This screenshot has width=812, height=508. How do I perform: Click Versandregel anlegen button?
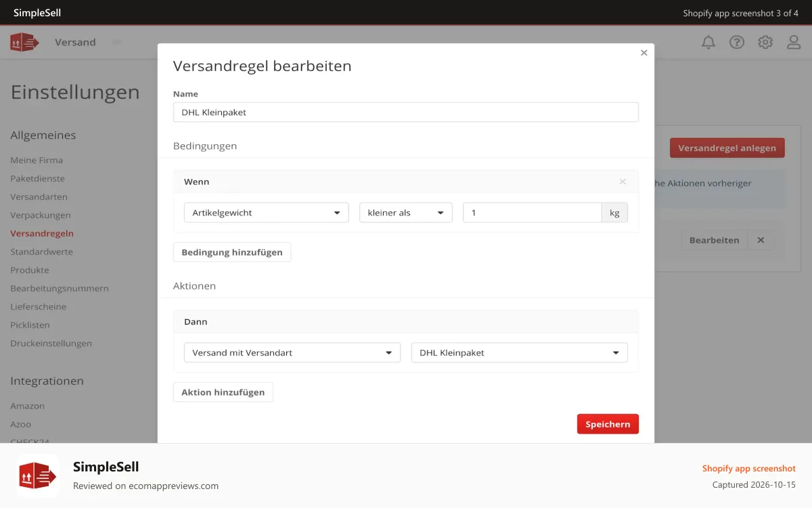(x=727, y=148)
